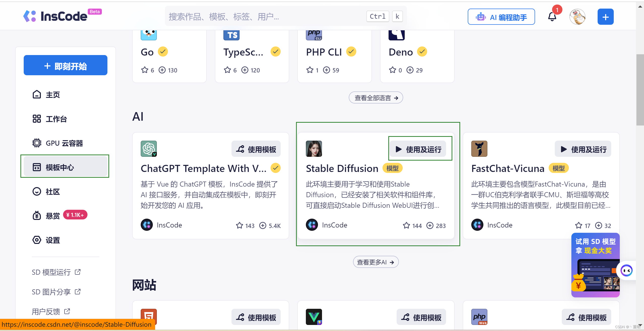Screen dimensions: 644x331
Task: Focus the search input field
Action: 286,16
